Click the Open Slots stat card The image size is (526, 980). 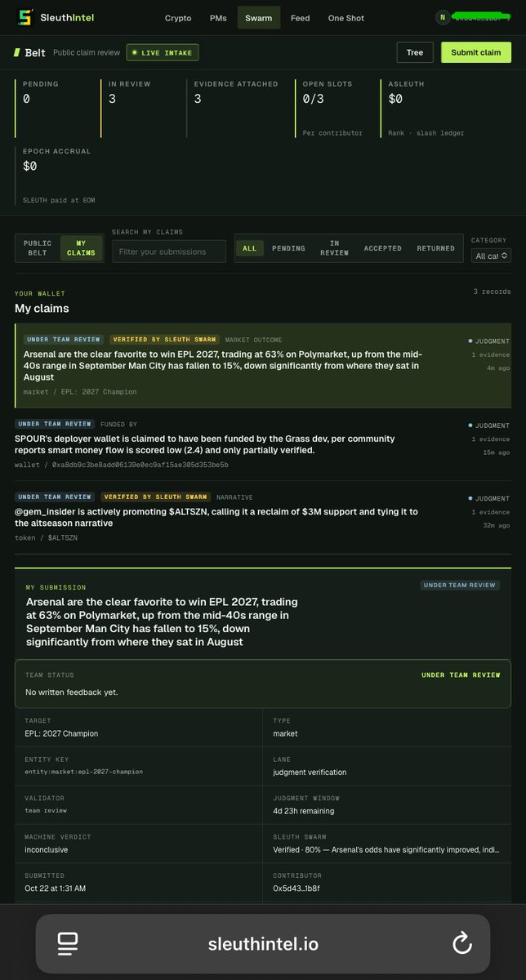(337, 108)
